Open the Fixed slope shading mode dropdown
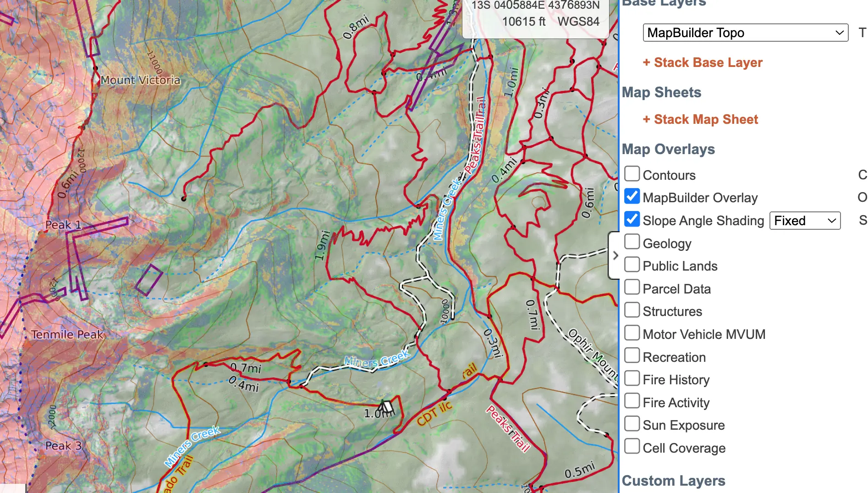Viewport: 868px width, 493px height. (805, 221)
